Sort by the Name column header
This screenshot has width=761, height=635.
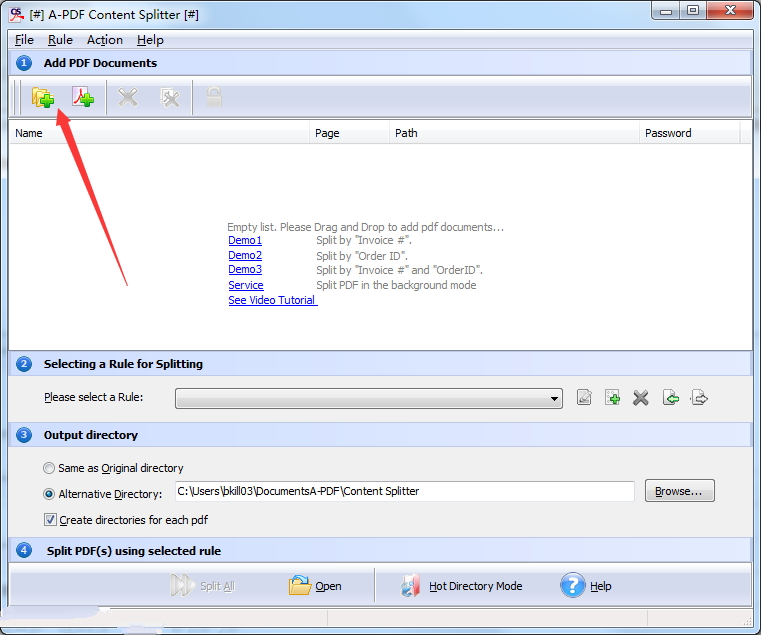click(159, 133)
